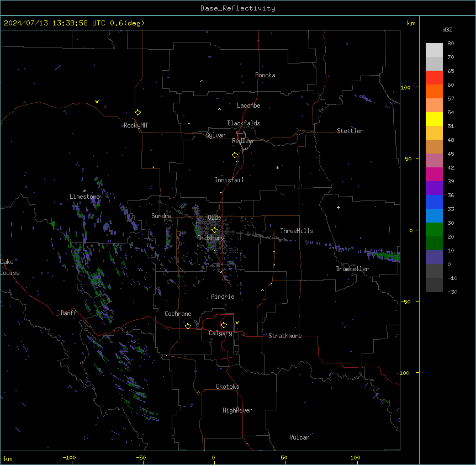Click the white asterisk east of Innisfail
This screenshot has height=465, width=476.
pyautogui.click(x=277, y=167)
